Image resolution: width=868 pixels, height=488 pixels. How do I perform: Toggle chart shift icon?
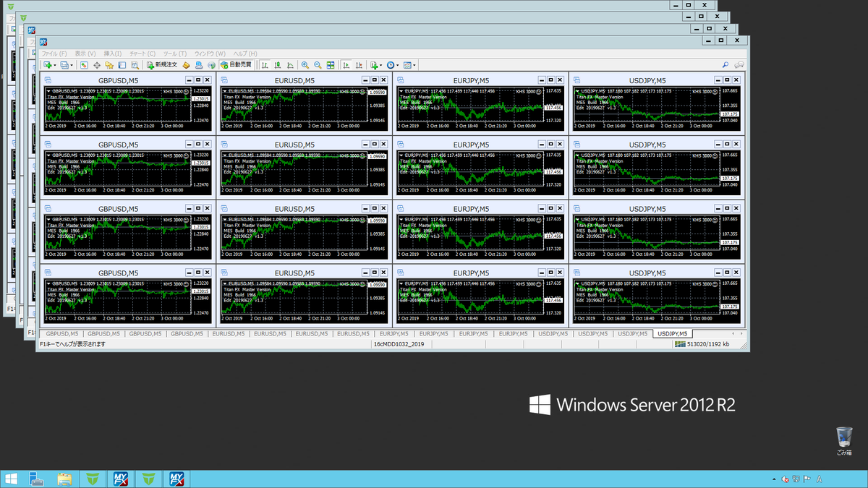coord(359,65)
